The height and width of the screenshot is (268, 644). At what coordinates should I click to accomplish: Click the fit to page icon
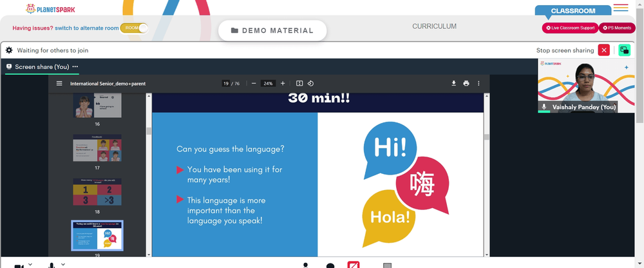[299, 84]
